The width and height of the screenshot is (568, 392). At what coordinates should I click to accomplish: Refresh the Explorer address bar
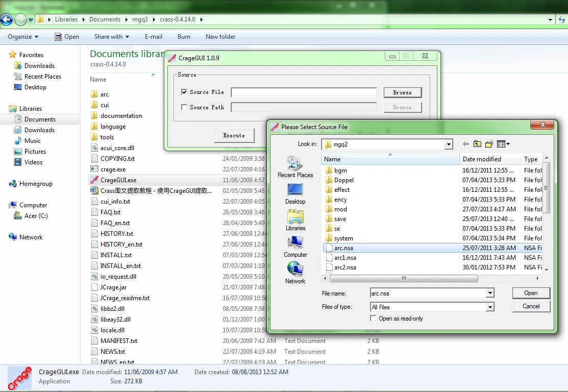562,19
